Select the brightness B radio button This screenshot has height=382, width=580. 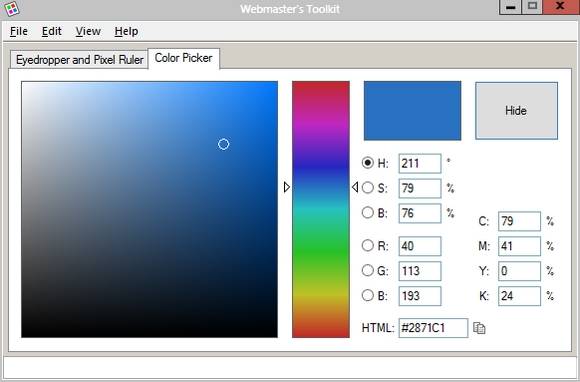[367, 212]
